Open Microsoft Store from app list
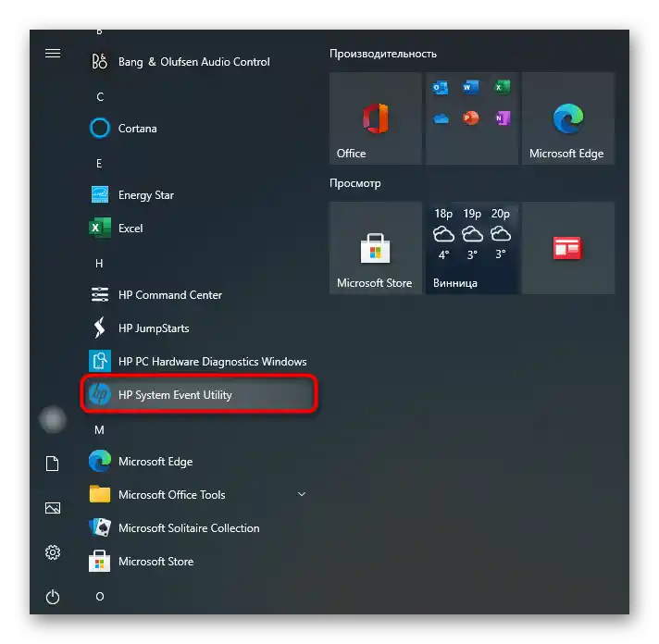 [x=197, y=562]
